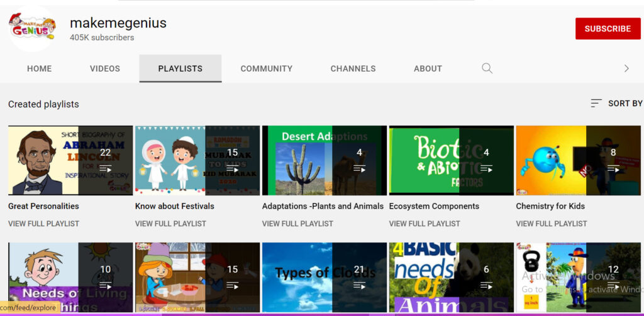Click playlist queue icon on Know about Festivals

233,168
